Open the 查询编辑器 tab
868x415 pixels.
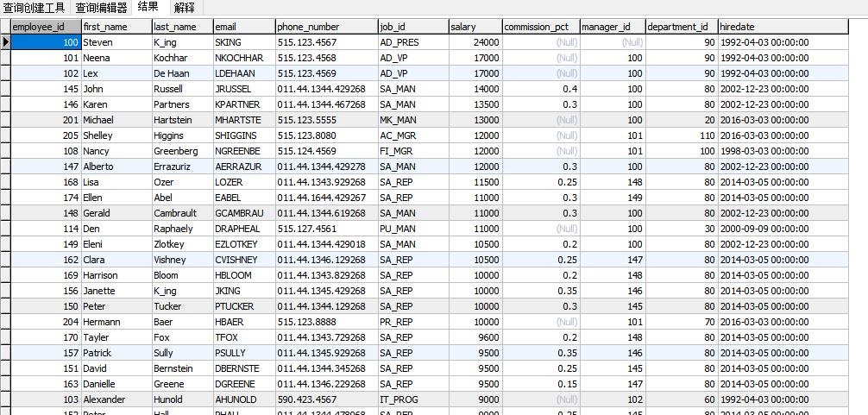(101, 8)
